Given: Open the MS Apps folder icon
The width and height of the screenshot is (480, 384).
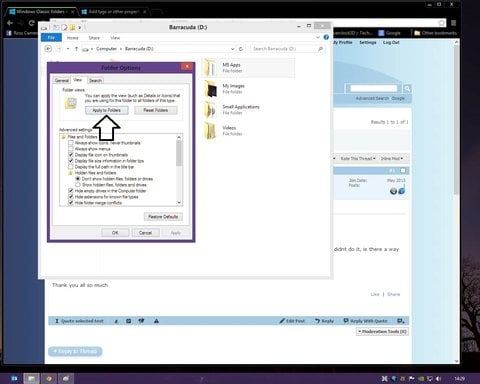Looking at the screenshot, I should pos(211,67).
